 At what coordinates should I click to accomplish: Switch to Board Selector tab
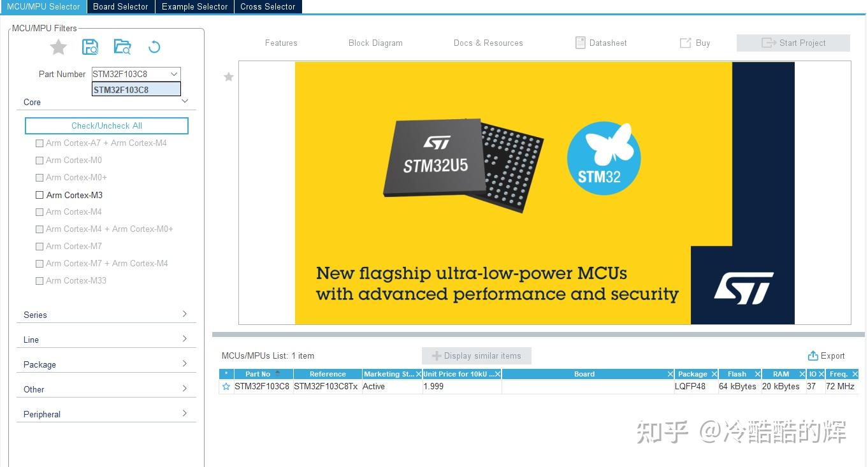pyautogui.click(x=120, y=6)
